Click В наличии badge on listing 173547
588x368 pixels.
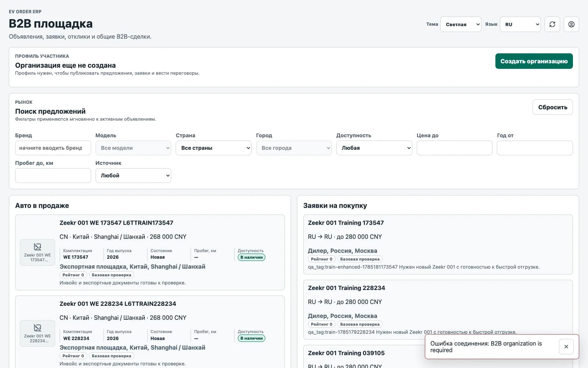[251, 257]
